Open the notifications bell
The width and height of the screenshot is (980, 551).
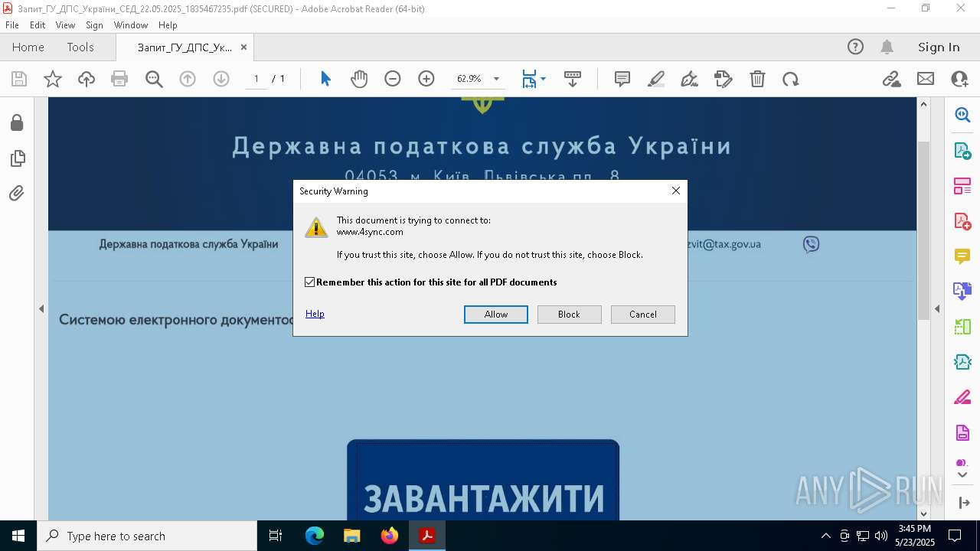[x=887, y=47]
